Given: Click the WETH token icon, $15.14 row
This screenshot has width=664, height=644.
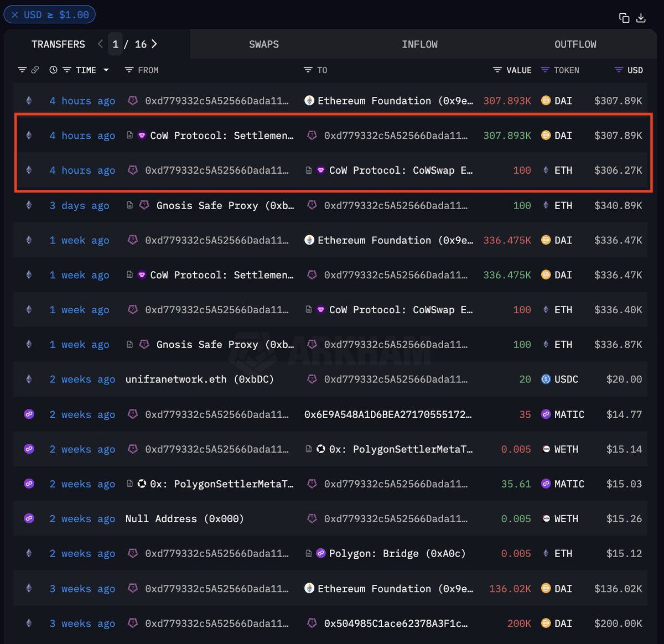Looking at the screenshot, I should click(x=546, y=449).
